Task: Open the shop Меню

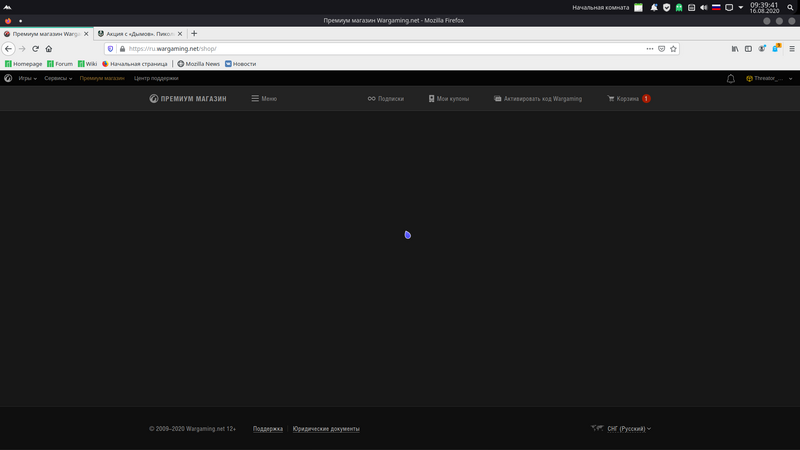Action: [264, 99]
